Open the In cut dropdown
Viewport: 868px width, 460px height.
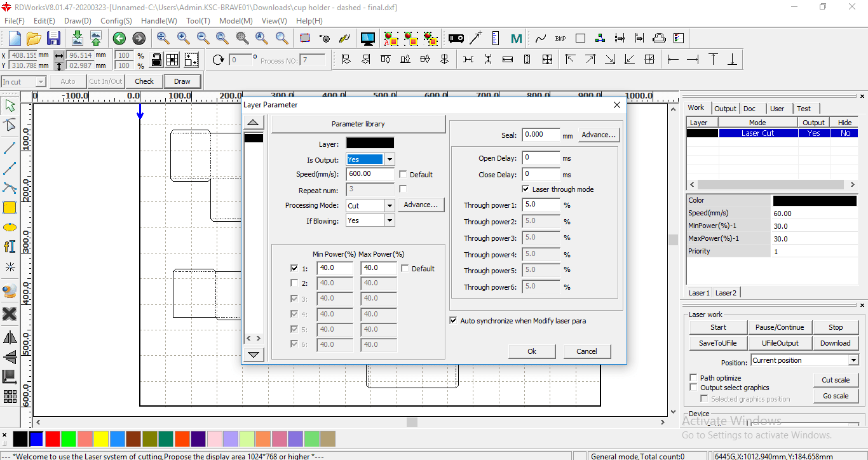point(41,82)
